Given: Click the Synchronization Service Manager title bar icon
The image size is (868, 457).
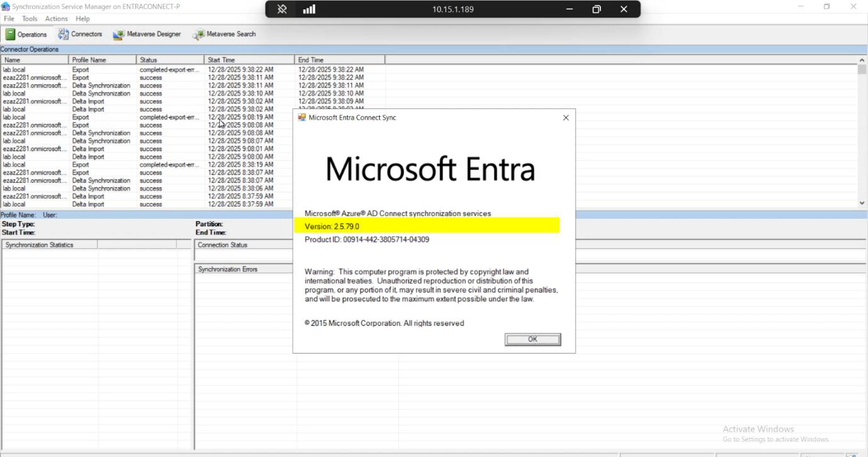Looking at the screenshot, I should [6, 6].
